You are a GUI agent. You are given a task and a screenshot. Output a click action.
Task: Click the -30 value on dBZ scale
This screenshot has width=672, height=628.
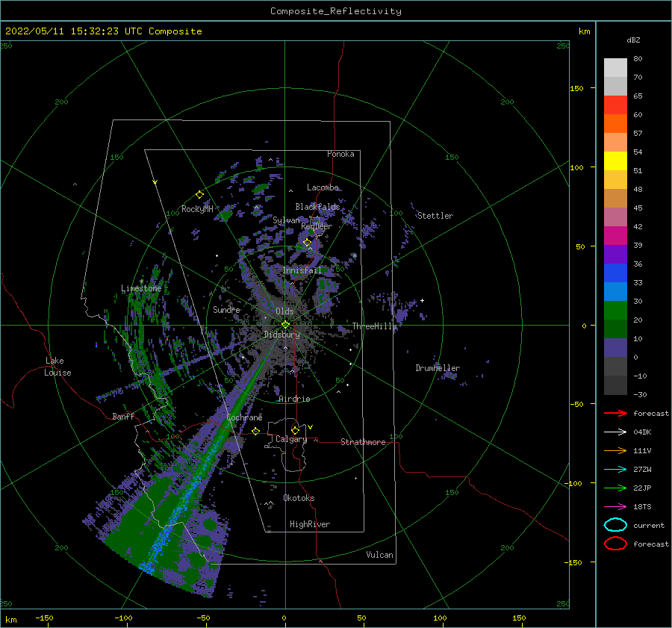click(x=640, y=394)
